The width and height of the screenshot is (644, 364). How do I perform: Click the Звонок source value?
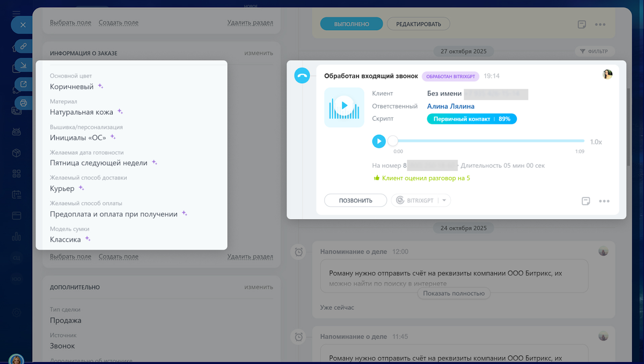pos(62,346)
